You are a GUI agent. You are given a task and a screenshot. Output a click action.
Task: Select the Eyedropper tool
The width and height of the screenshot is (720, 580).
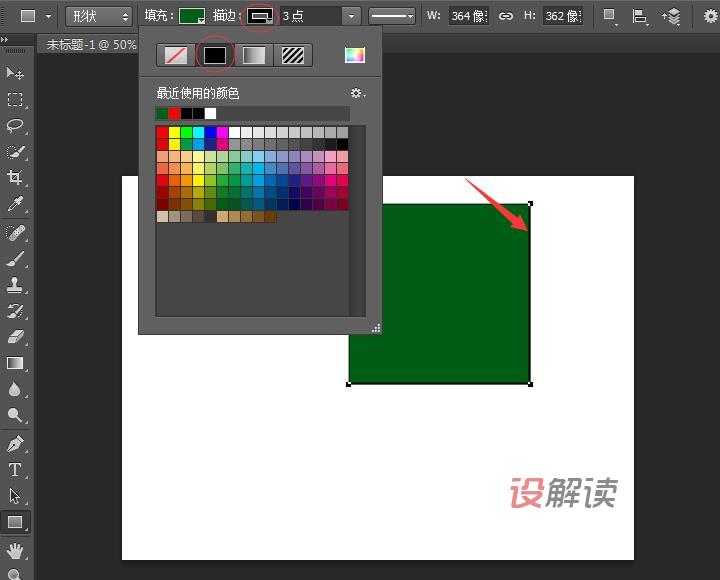[15, 205]
